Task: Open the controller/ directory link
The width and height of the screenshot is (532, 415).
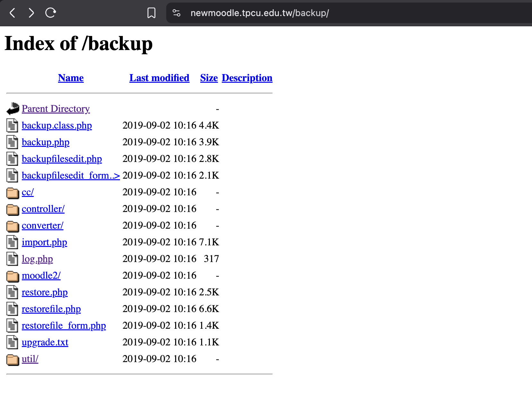Action: tap(43, 209)
